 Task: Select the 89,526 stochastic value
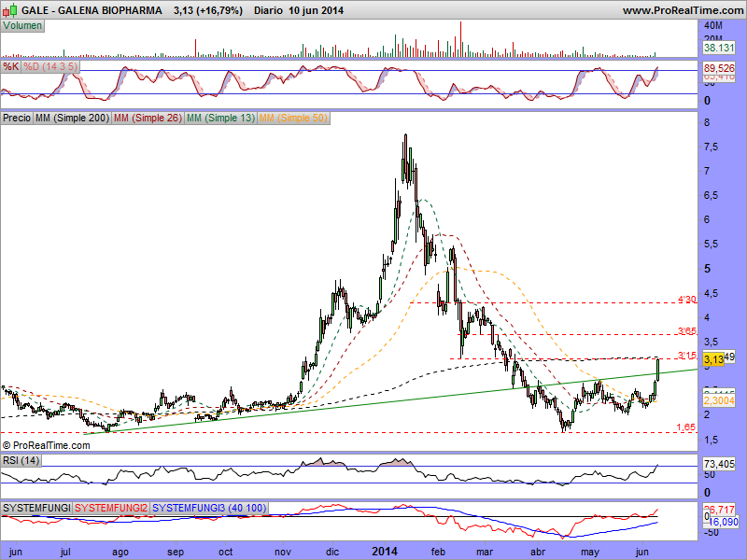pos(719,68)
